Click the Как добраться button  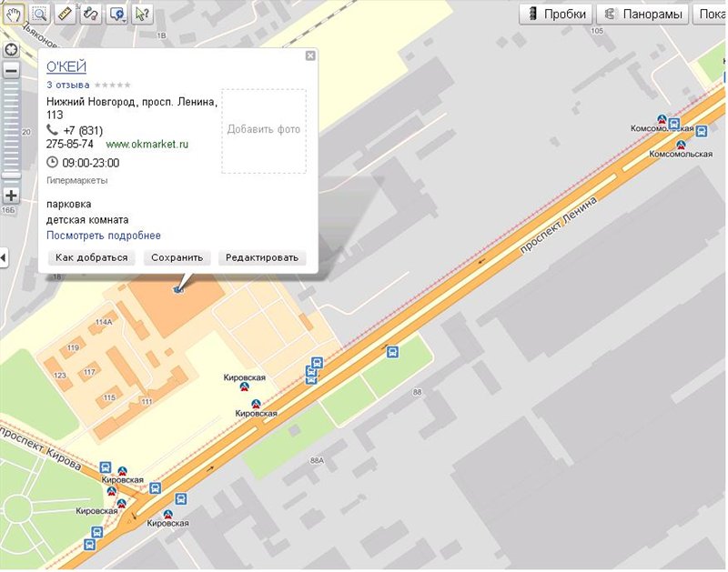[91, 257]
